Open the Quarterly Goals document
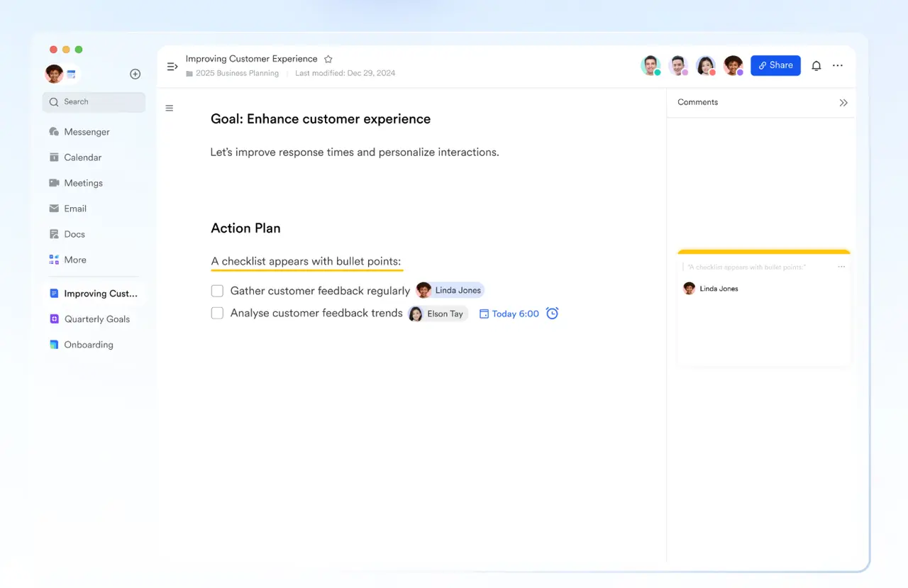Image resolution: width=908 pixels, height=588 pixels. click(96, 319)
